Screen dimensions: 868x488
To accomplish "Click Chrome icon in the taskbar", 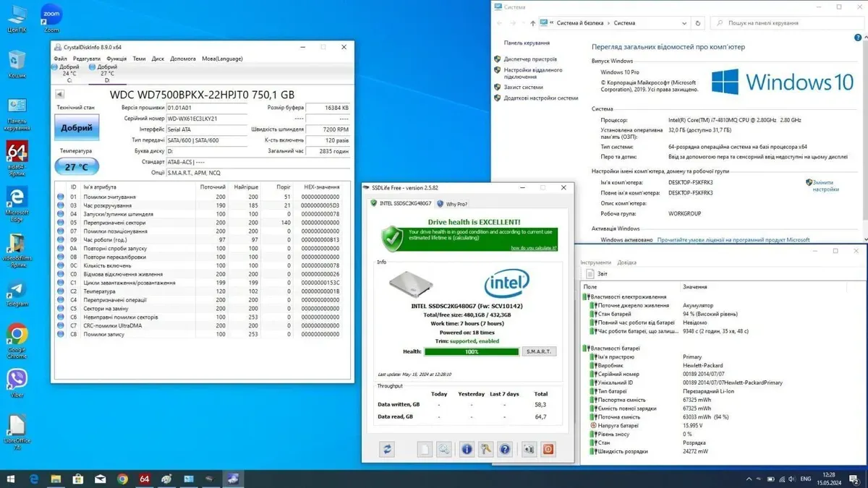I will pyautogui.click(x=122, y=479).
